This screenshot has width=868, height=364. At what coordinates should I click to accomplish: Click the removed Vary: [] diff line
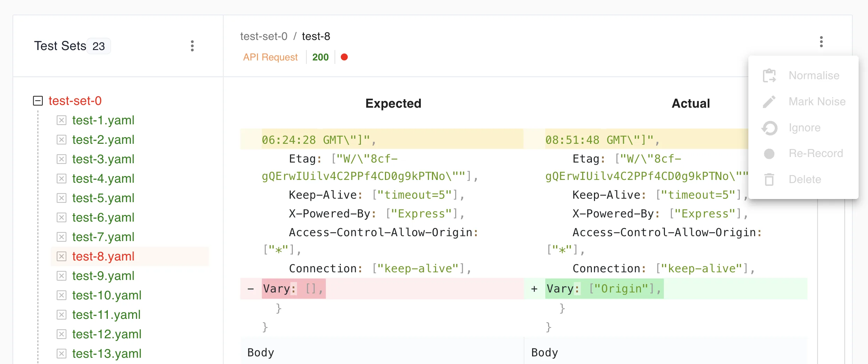pyautogui.click(x=382, y=289)
